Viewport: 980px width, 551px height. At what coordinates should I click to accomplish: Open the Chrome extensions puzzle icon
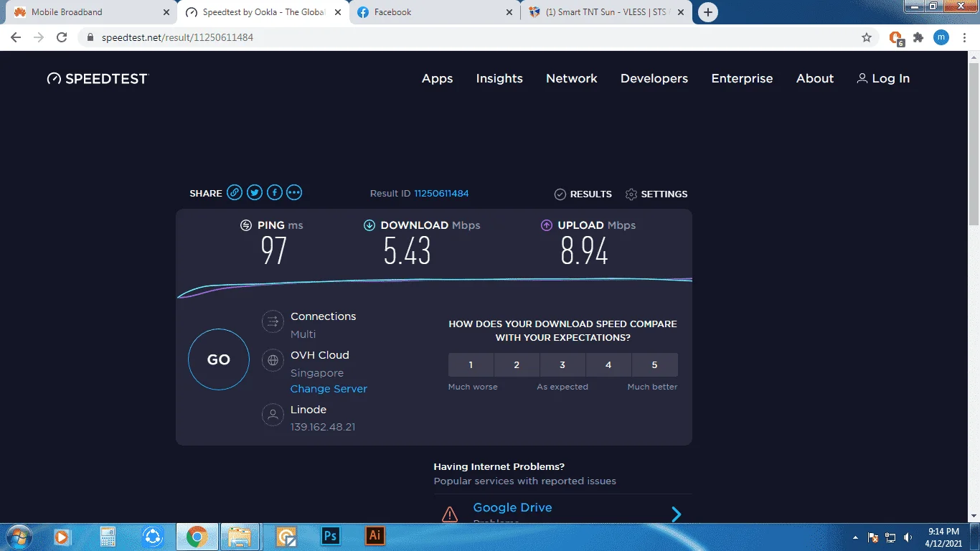[x=918, y=37]
